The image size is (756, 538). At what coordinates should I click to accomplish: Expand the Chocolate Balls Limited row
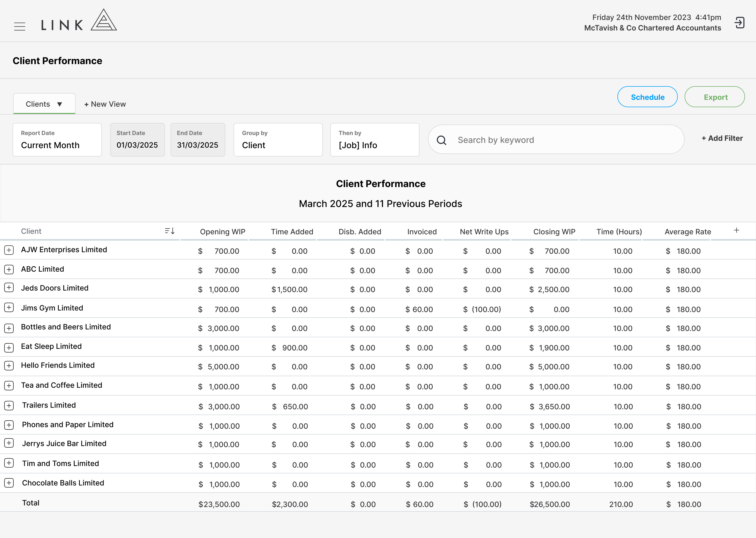click(9, 483)
